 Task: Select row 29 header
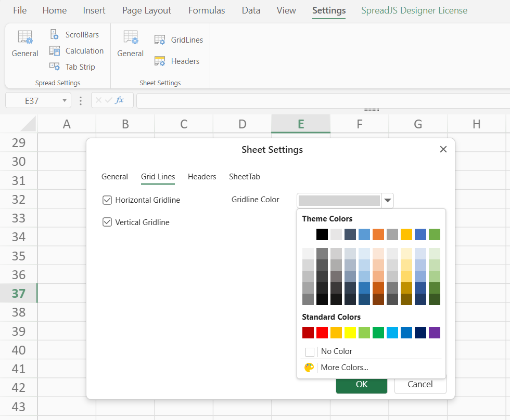pos(19,142)
